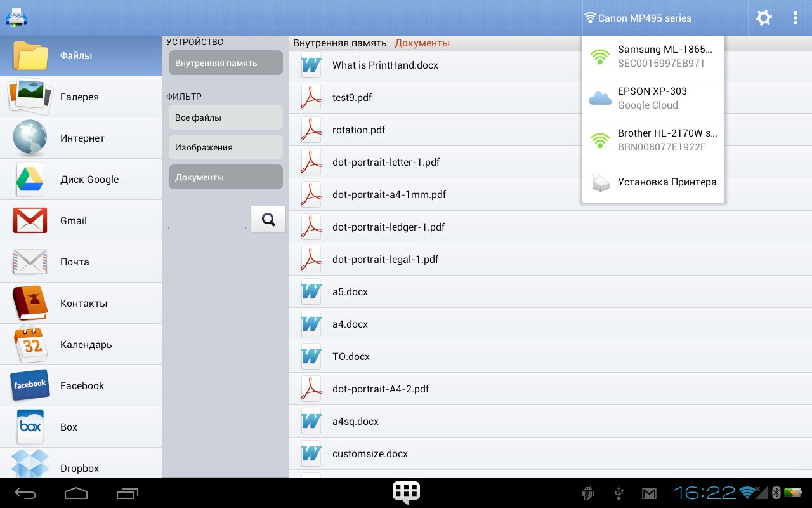Image resolution: width=812 pixels, height=508 pixels.
Task: Open the settings gear icon
Action: tap(764, 18)
